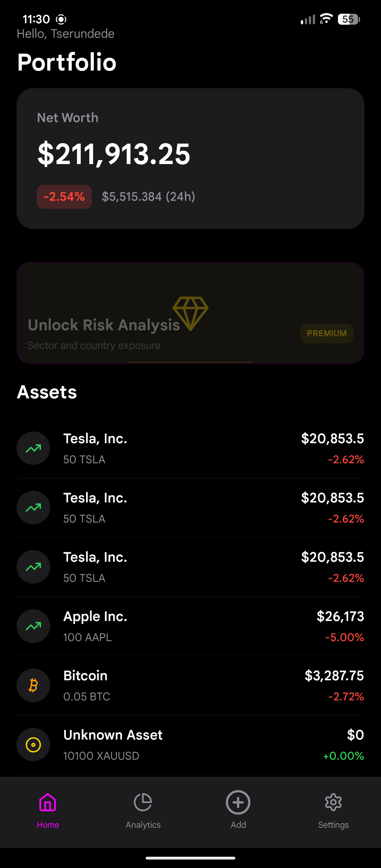The image size is (381, 868).
Task: Open the Home tab icon
Action: (48, 802)
